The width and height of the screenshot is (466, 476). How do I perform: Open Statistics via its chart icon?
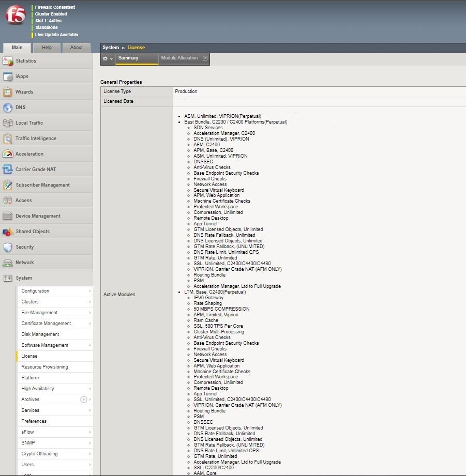point(8,61)
